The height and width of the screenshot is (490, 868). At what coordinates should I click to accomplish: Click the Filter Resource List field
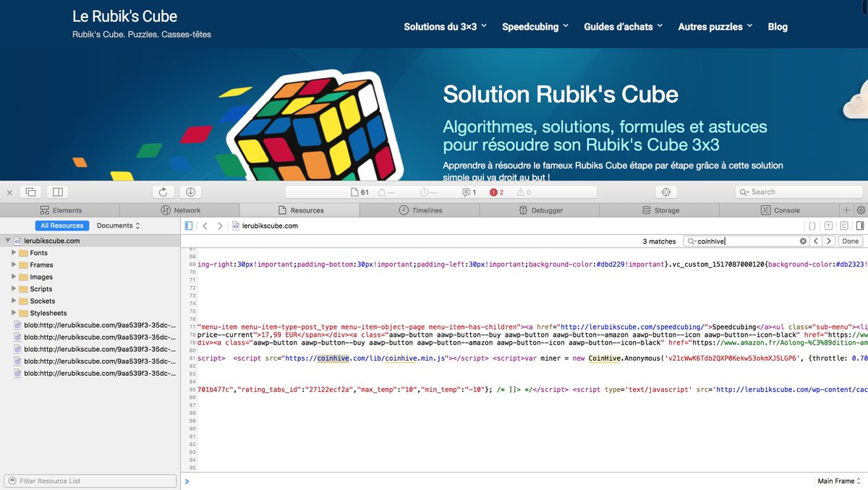click(90, 481)
